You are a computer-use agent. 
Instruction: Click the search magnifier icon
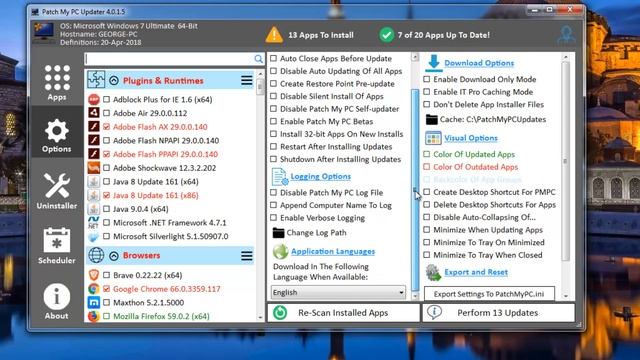pyautogui.click(x=258, y=59)
